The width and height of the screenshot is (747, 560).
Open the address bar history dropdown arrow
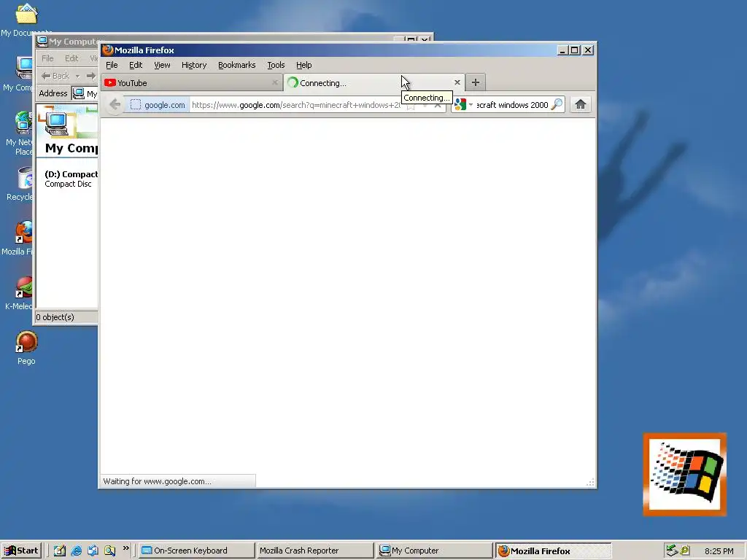point(425,106)
